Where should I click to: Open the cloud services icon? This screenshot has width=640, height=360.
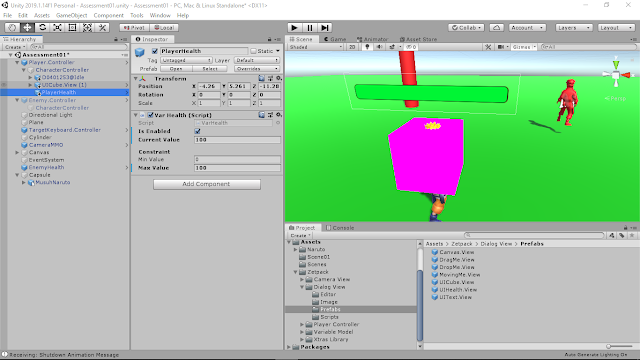pos(496,27)
